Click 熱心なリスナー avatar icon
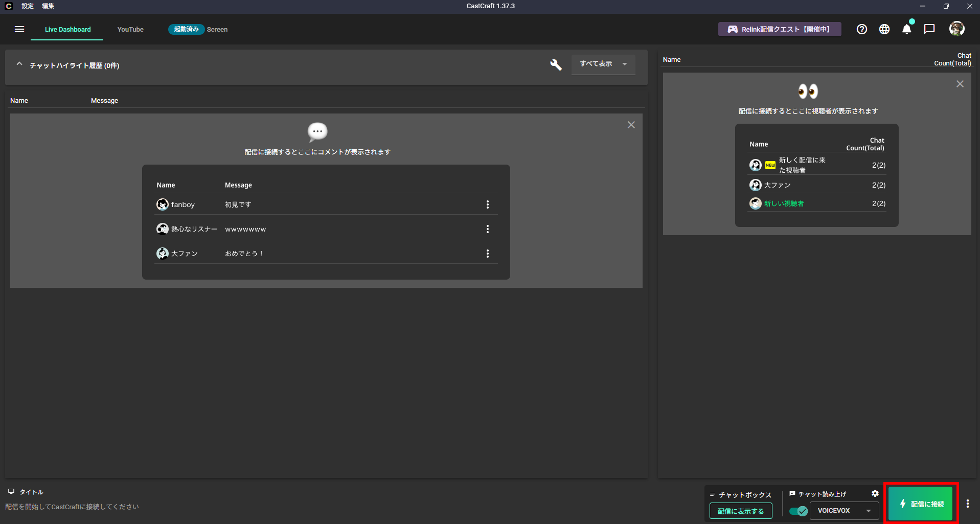The width and height of the screenshot is (980, 524). [x=163, y=229]
